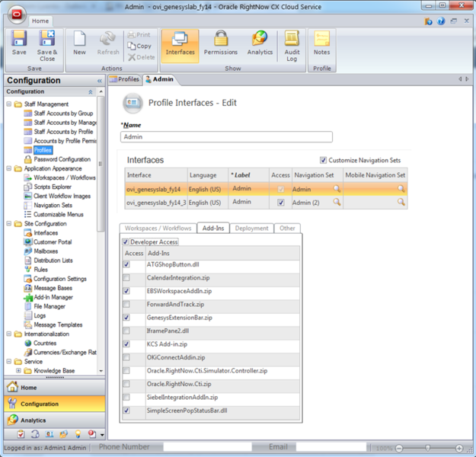Adjust the zoom slider handle
Image resolution: width=476 pixels, height=457 pixels.
pos(428,448)
